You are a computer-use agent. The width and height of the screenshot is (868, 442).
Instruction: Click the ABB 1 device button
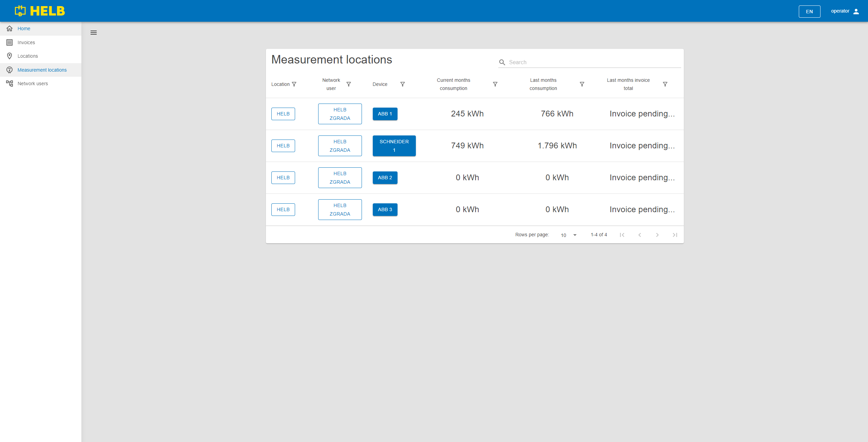(x=385, y=114)
